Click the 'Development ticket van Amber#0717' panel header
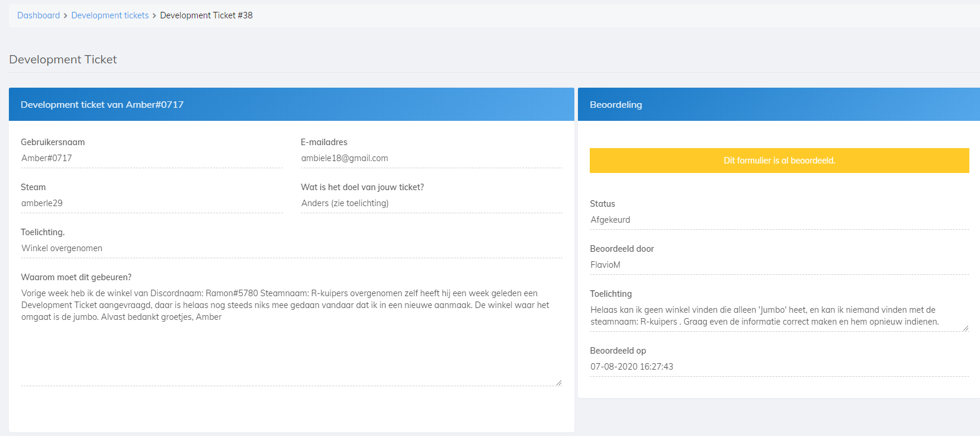The height and width of the screenshot is (436, 980). [291, 104]
